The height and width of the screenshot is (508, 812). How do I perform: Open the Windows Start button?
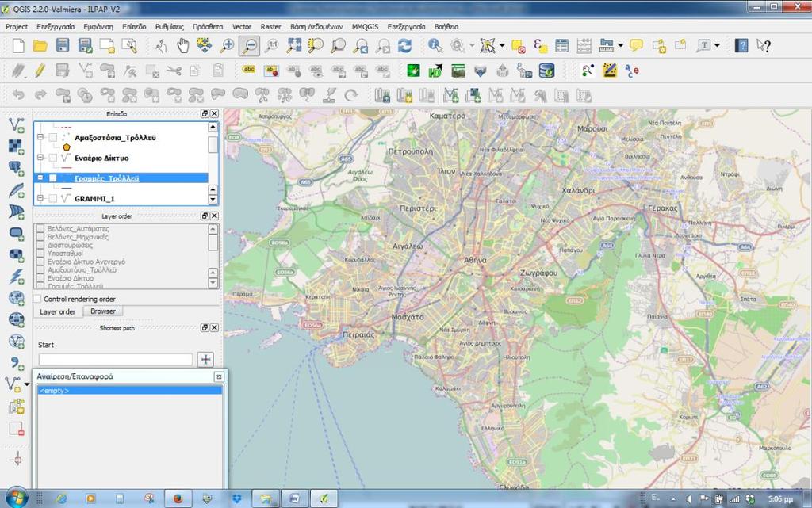pyautogui.click(x=17, y=498)
